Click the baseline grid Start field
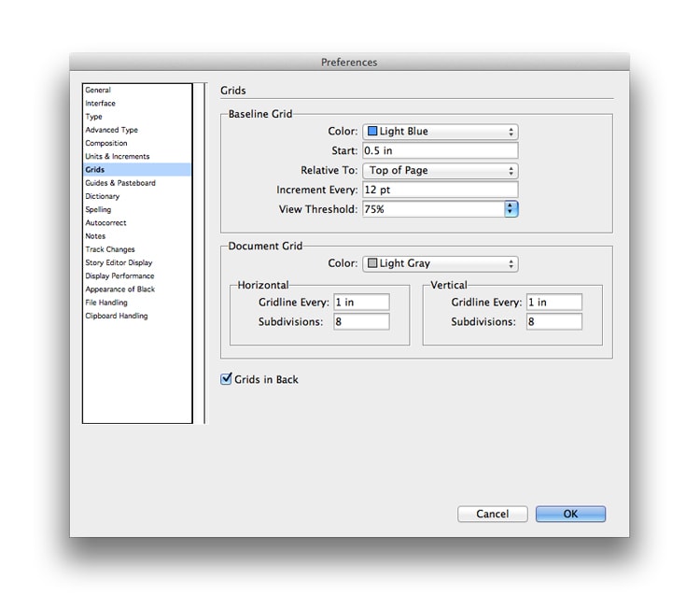 click(x=441, y=150)
